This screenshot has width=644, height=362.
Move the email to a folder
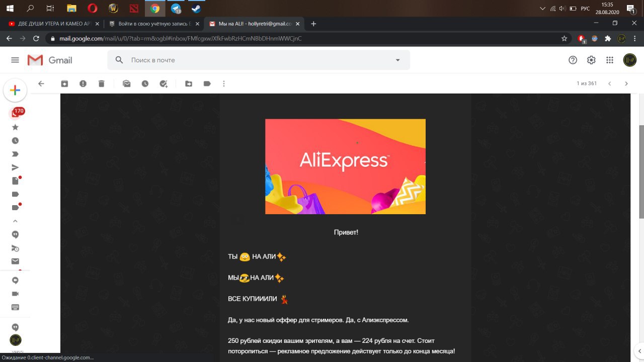(189, 84)
